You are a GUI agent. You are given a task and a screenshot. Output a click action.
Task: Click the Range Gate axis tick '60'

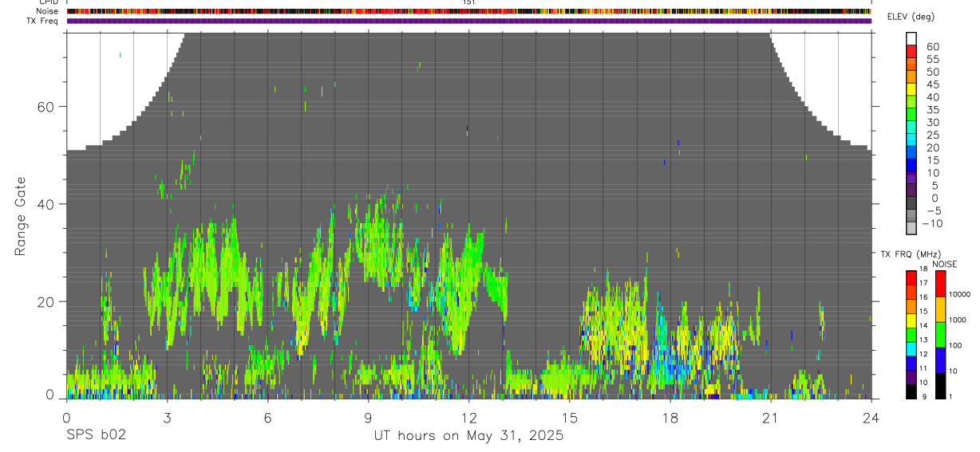45,107
